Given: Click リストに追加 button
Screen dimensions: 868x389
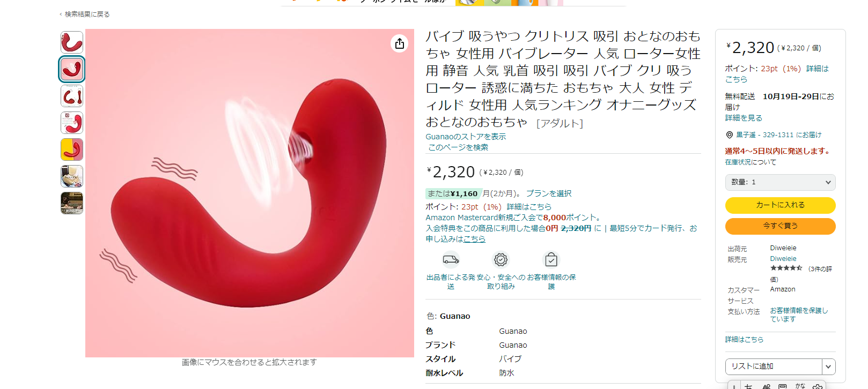Looking at the screenshot, I should coord(774,366).
